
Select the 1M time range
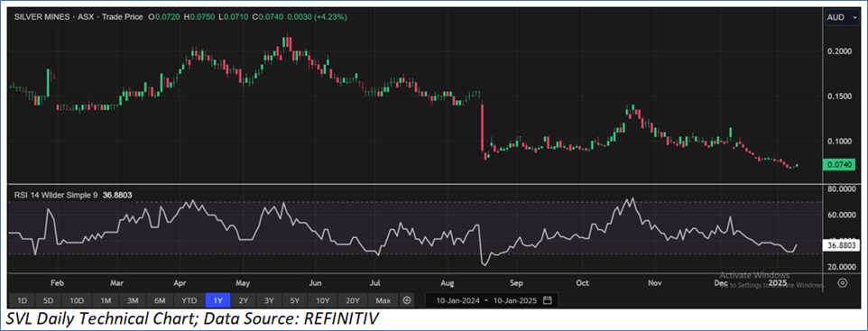pos(106,300)
